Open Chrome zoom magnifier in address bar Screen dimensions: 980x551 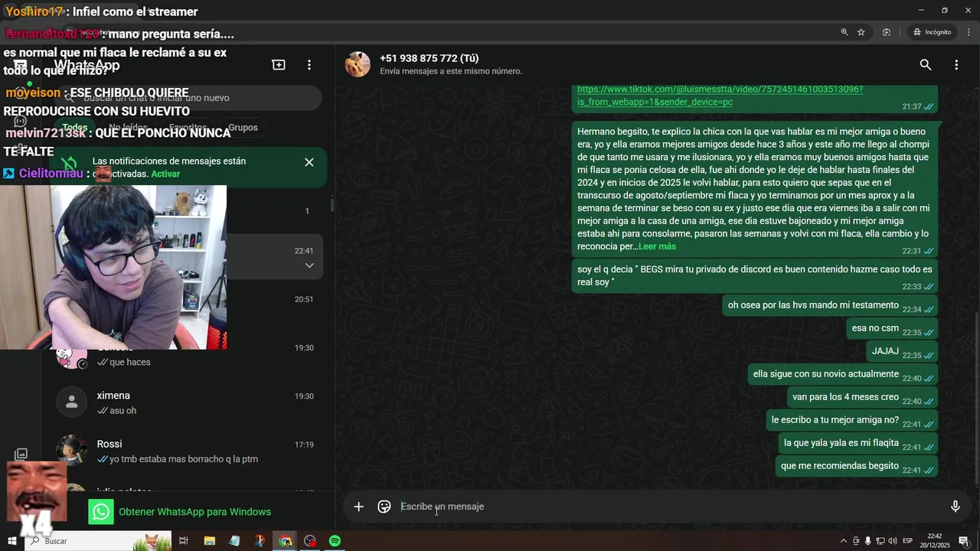point(844,32)
